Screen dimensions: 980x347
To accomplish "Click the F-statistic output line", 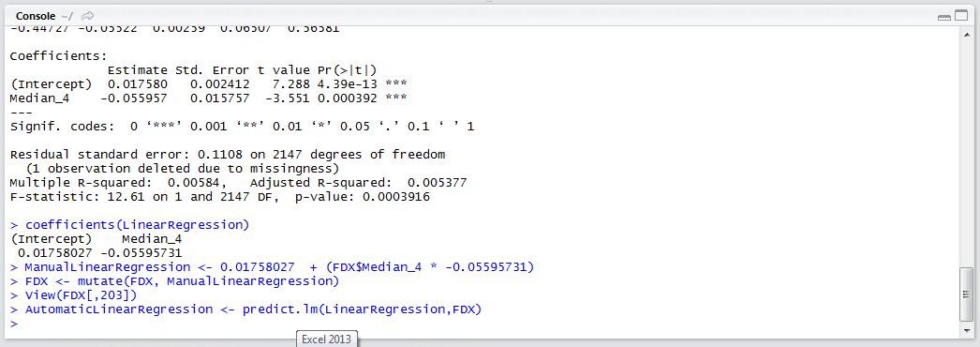I will (220, 197).
